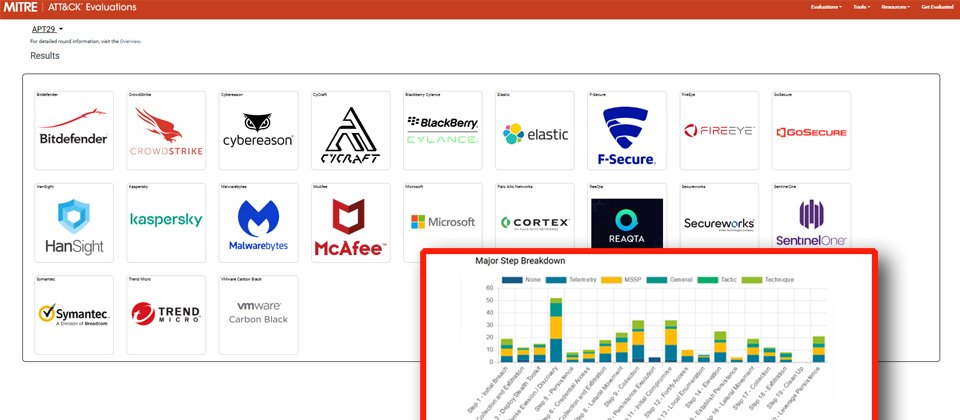Toggle the Tactic legend entry
960x420 pixels.
pos(717,280)
